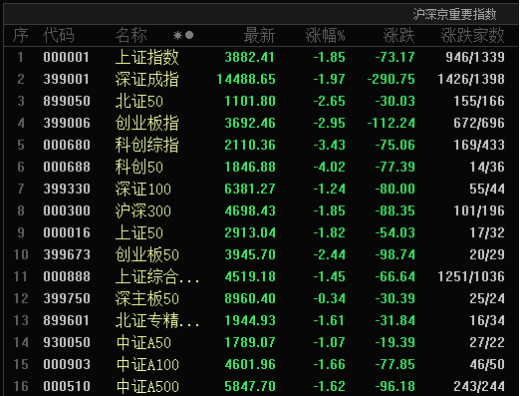Click code 399330

tap(67, 189)
